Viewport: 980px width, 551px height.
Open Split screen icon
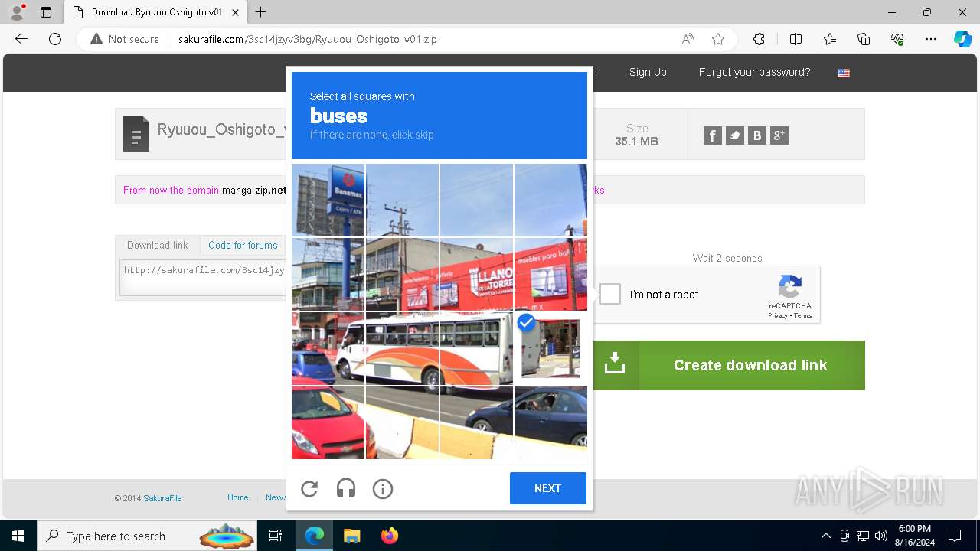[795, 39]
